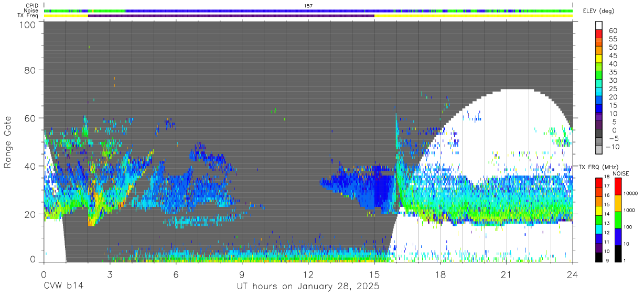Click the purple 5–10 degree elevation swatch
644x297 pixels.
(599, 117)
